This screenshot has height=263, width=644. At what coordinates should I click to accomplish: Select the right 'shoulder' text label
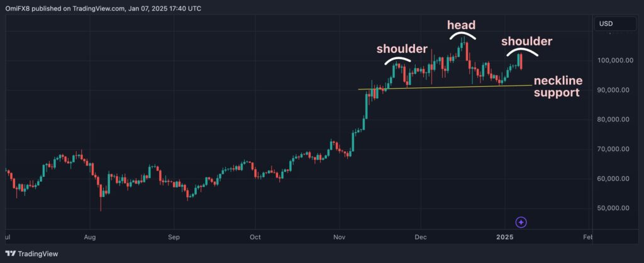click(x=526, y=42)
